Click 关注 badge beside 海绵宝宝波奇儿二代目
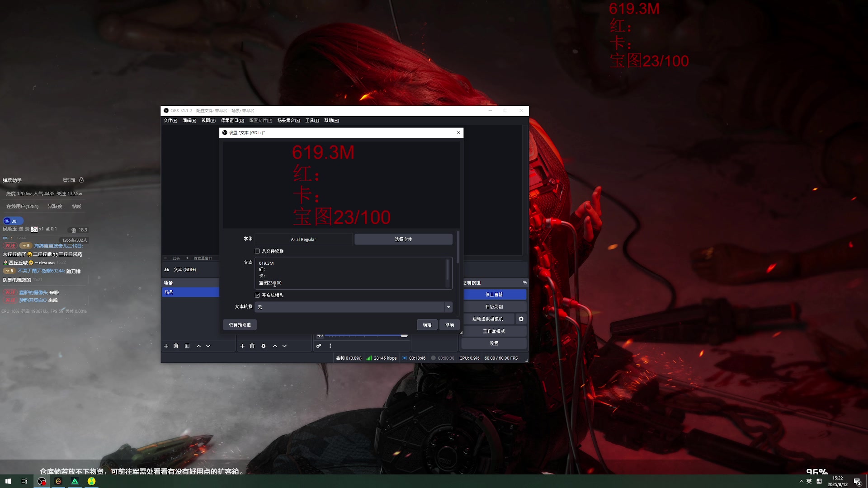This screenshot has width=868, height=488. click(x=10, y=246)
